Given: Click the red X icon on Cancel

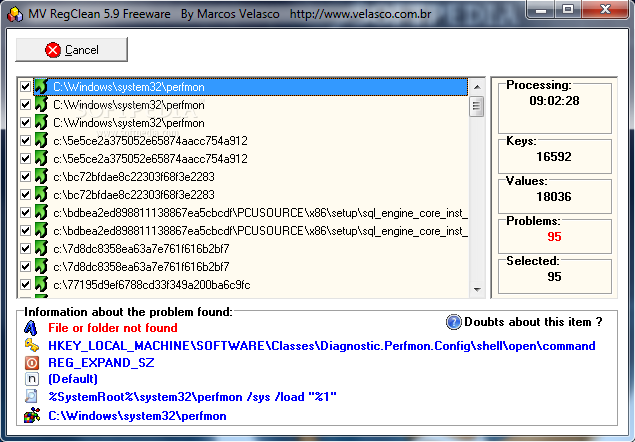Looking at the screenshot, I should point(53,50).
